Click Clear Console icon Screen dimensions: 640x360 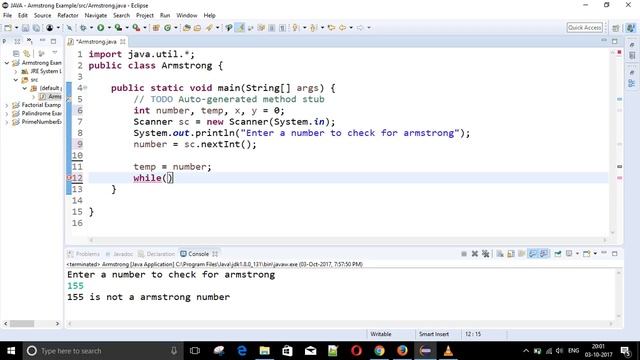click(500, 254)
